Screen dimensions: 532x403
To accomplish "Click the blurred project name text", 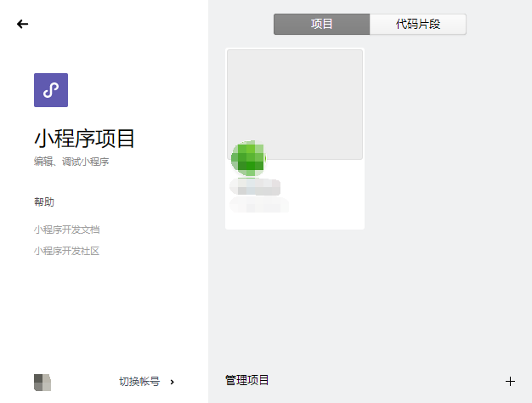I will (255, 187).
